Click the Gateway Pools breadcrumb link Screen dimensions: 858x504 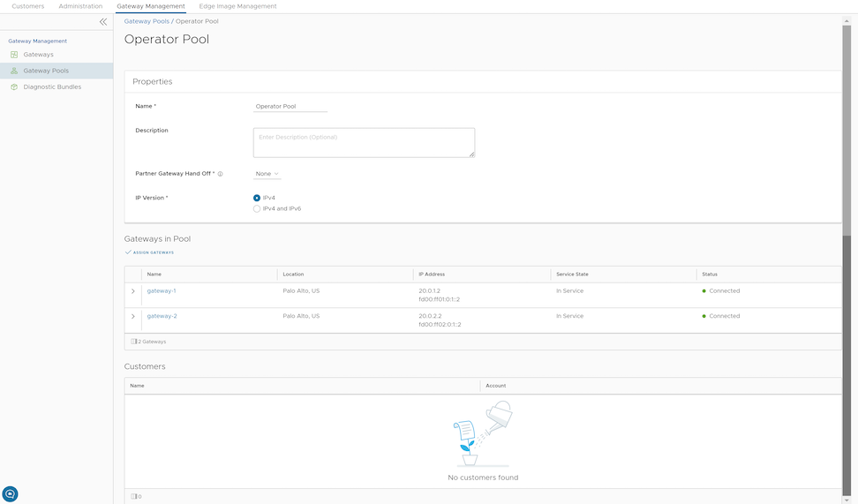point(146,21)
